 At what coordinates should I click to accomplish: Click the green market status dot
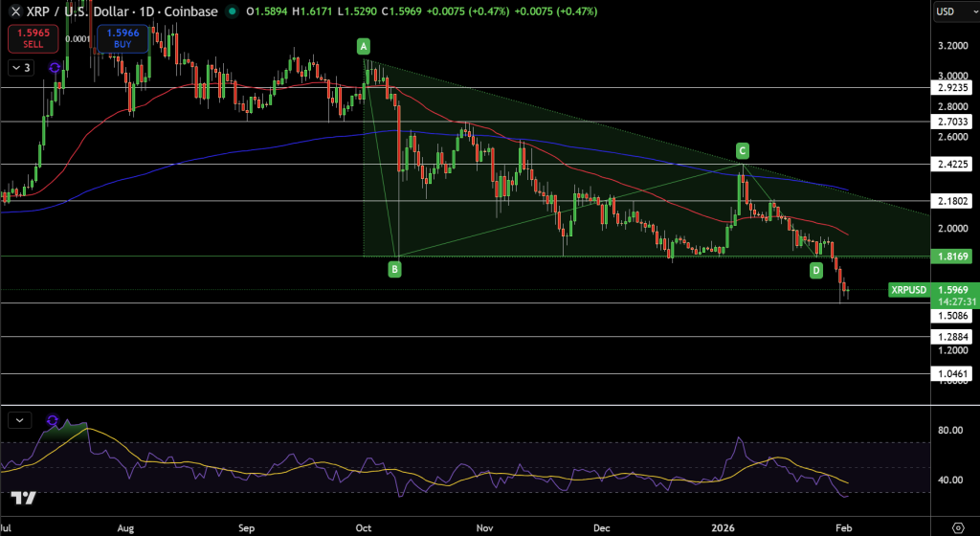(233, 11)
